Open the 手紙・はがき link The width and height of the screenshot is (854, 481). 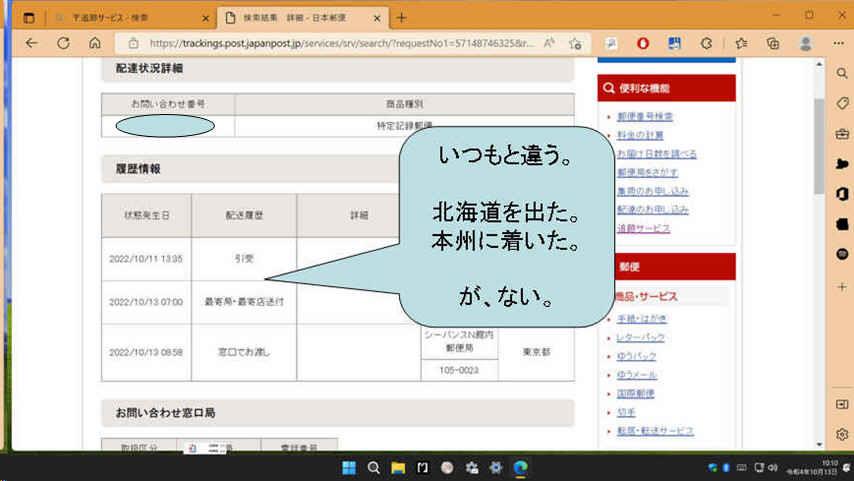[x=642, y=319]
